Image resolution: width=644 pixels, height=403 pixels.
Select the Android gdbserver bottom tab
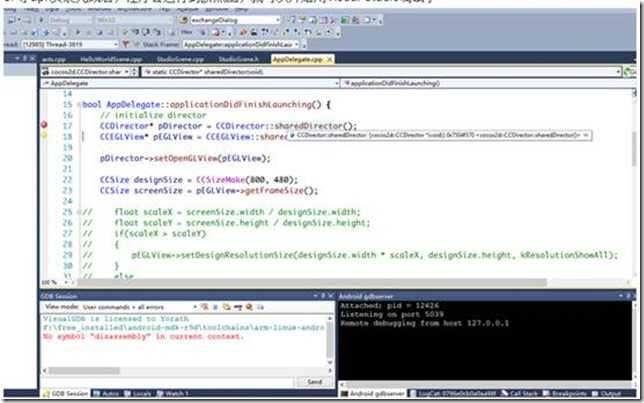point(373,394)
